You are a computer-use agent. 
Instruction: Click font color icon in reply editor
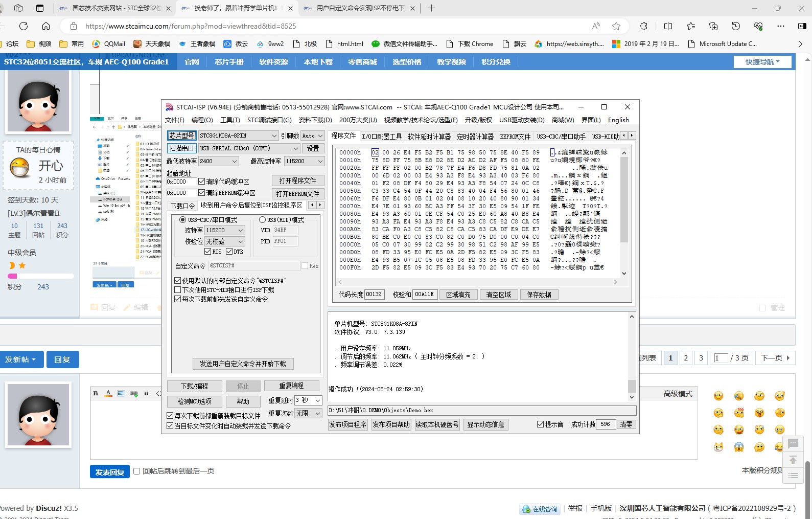tap(108, 393)
